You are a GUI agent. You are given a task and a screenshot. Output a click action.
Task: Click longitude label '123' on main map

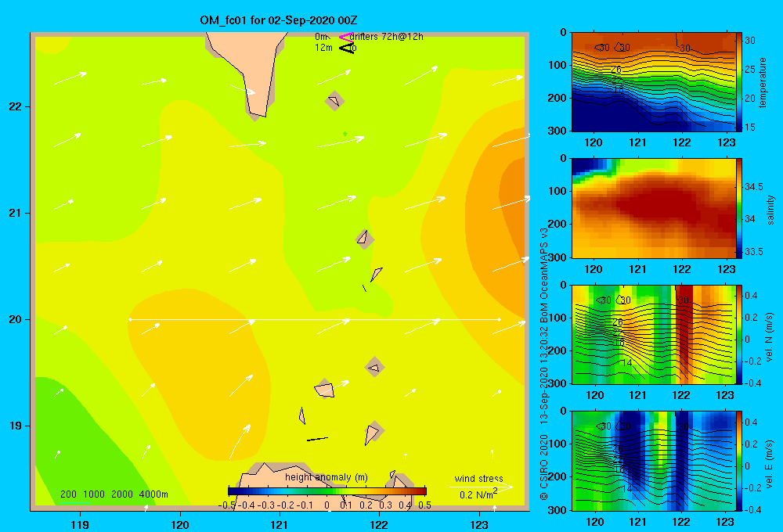click(479, 524)
